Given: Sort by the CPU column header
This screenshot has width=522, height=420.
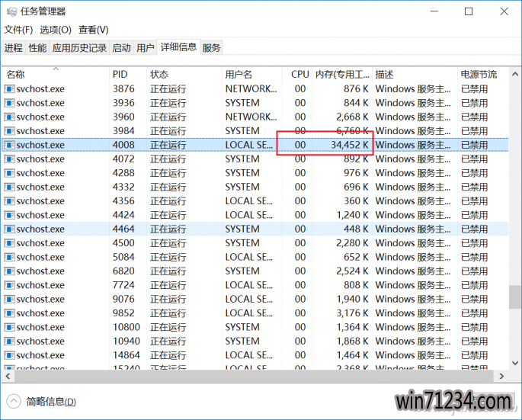Looking at the screenshot, I should [297, 74].
